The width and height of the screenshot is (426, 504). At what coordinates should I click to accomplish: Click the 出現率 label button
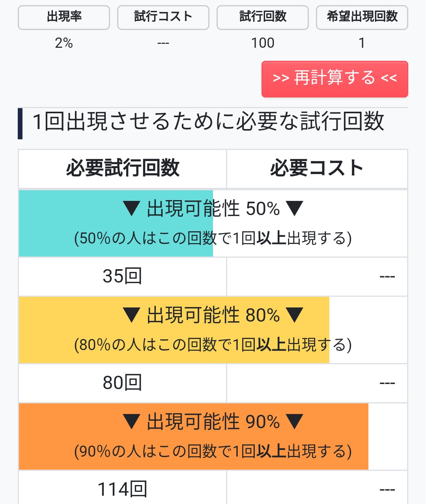coord(64,17)
